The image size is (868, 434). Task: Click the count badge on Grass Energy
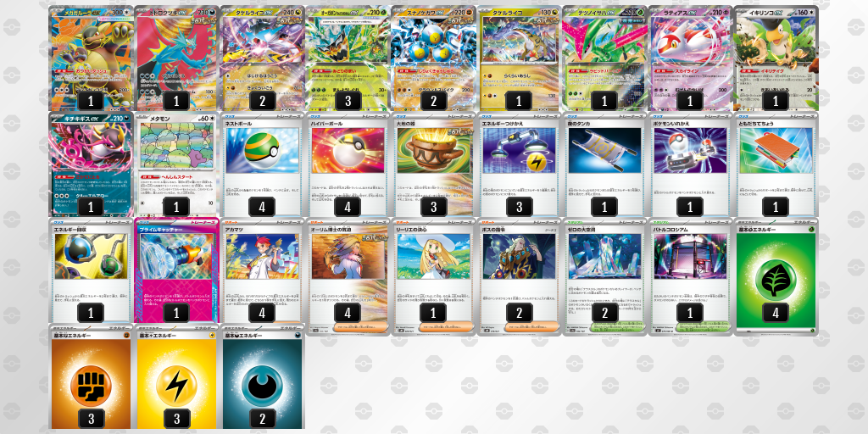(x=776, y=313)
